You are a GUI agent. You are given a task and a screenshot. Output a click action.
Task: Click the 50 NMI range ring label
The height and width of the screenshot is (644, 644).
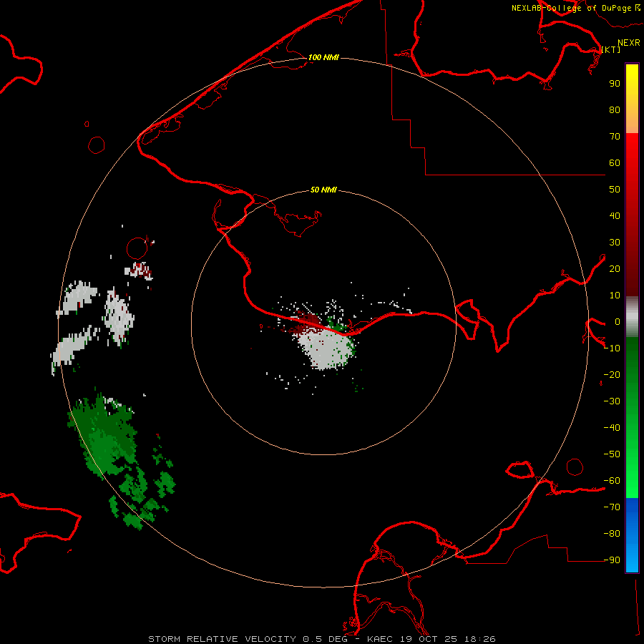[323, 190]
